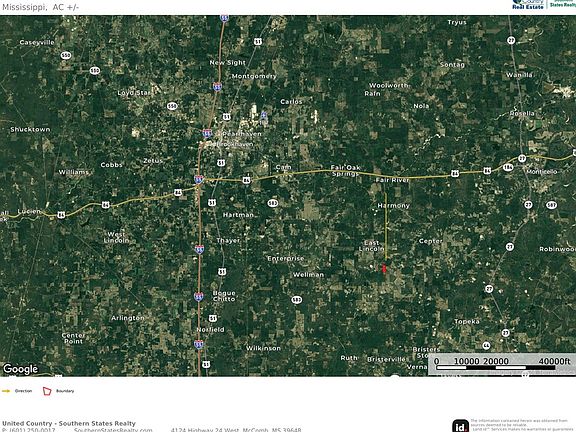Image resolution: width=576 pixels, height=432 pixels.
Task: Select the Fair River place label
Action: [392, 180]
